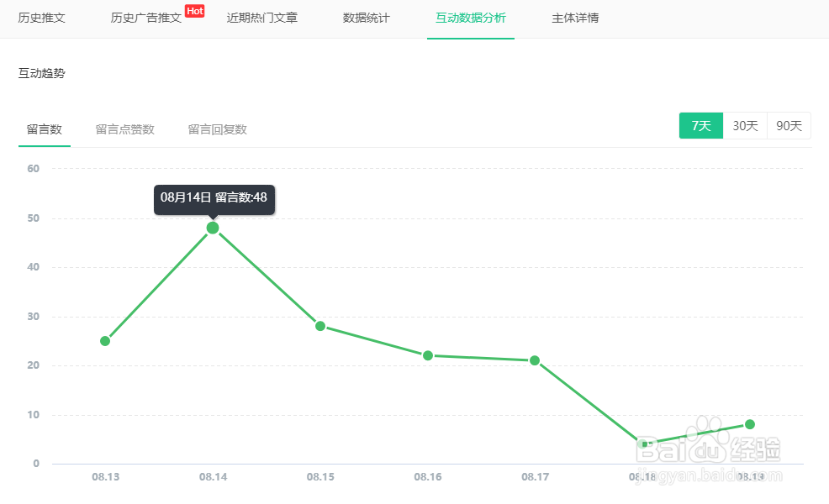Click the 10 y-axis label
The image size is (829, 504).
point(34,415)
